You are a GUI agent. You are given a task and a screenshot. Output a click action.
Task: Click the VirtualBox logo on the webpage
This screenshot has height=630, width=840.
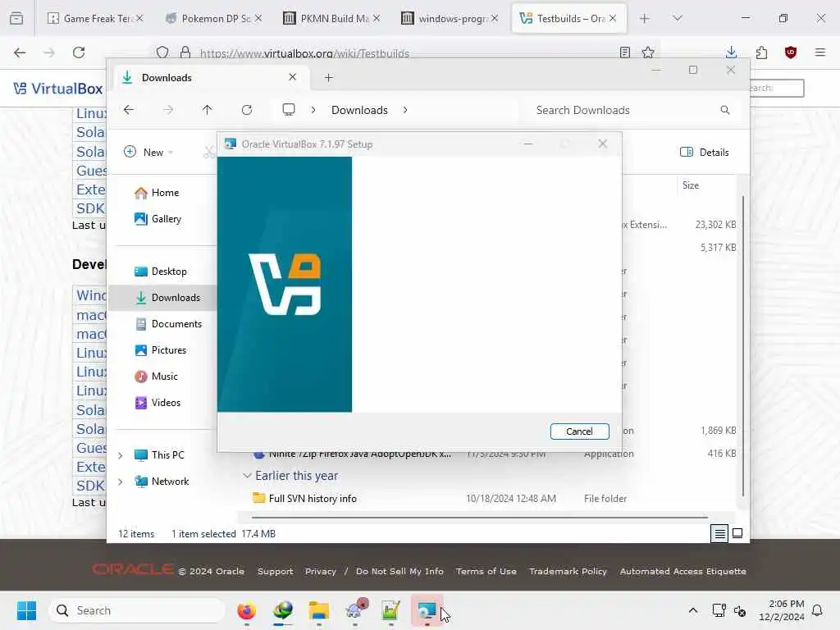coord(58,89)
